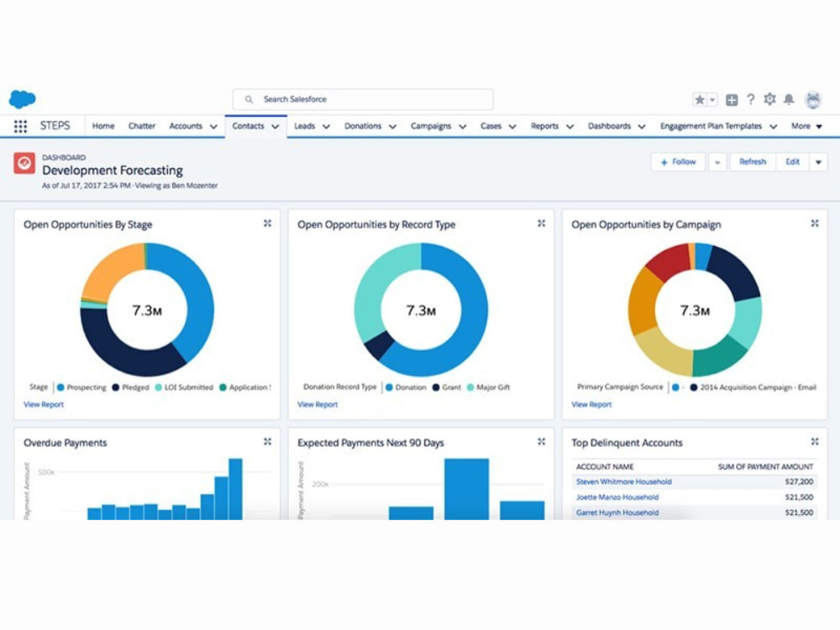Click the red Dashboard gauge icon

24,164
